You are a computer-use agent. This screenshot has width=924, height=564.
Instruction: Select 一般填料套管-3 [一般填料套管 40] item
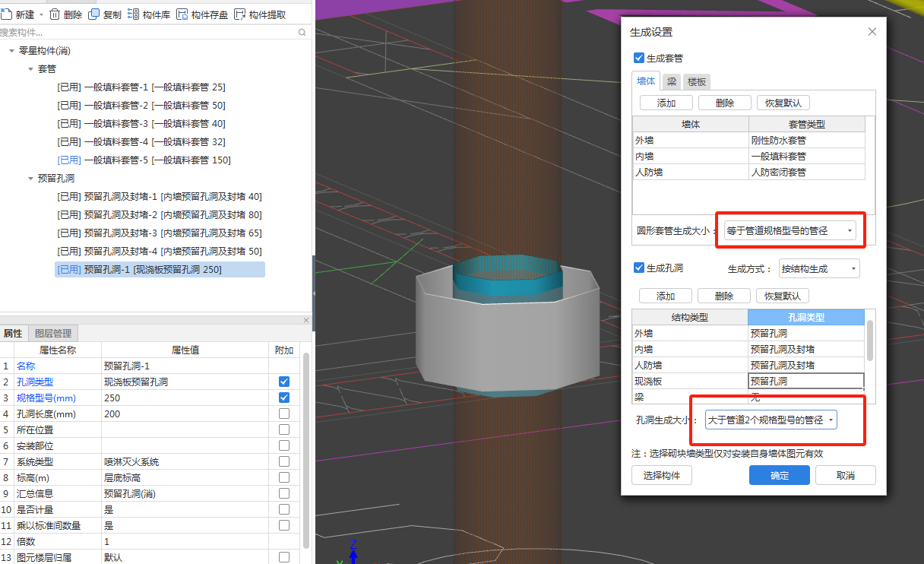141,123
